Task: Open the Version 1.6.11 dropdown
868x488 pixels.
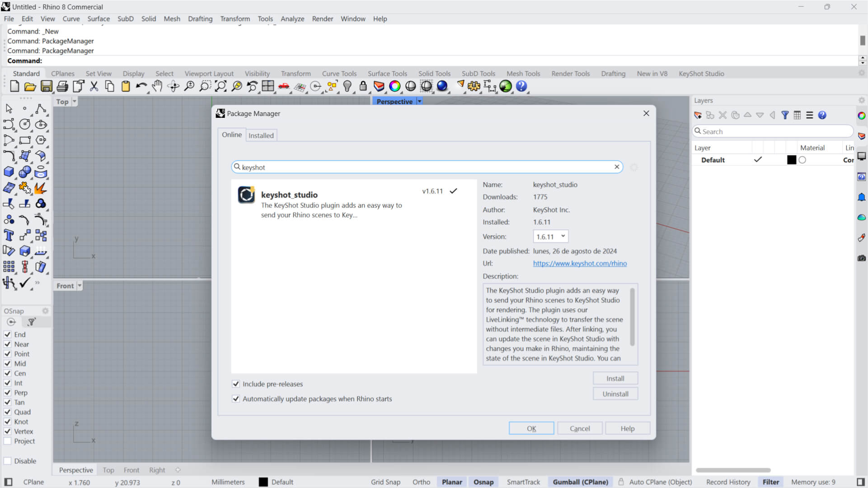Action: (x=550, y=237)
